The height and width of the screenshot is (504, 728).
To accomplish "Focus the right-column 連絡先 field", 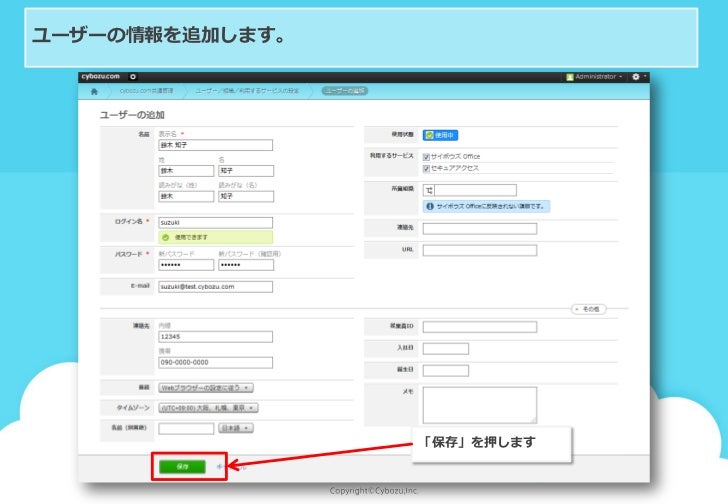I will [x=480, y=228].
